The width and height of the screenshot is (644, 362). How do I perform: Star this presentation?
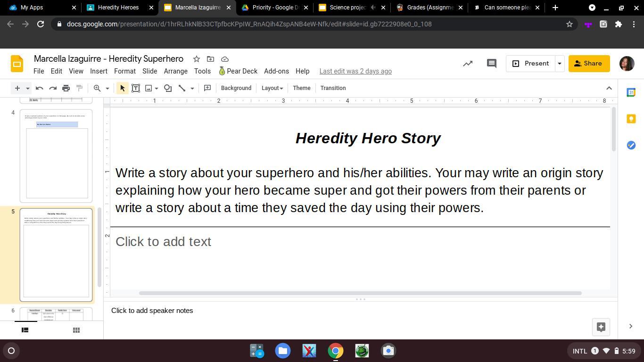pyautogui.click(x=197, y=59)
